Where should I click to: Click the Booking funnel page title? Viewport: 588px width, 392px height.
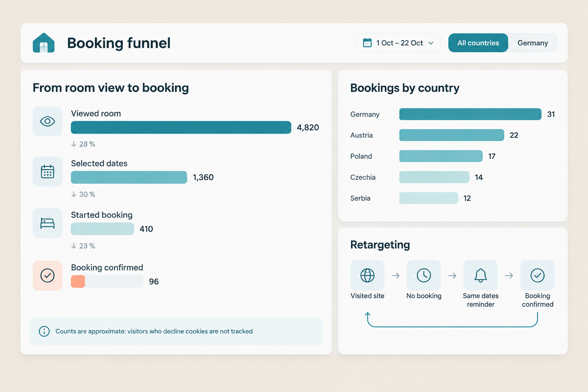click(119, 43)
